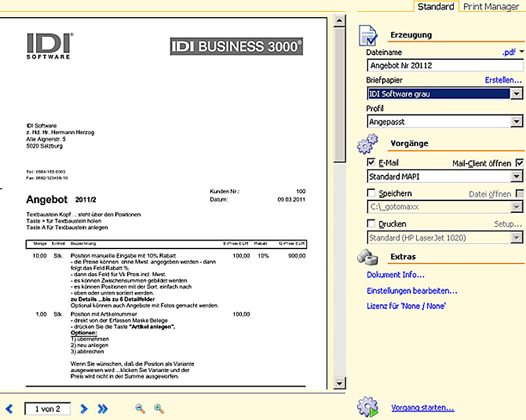
Task: Open the Profil dropdown
Action: [x=517, y=122]
